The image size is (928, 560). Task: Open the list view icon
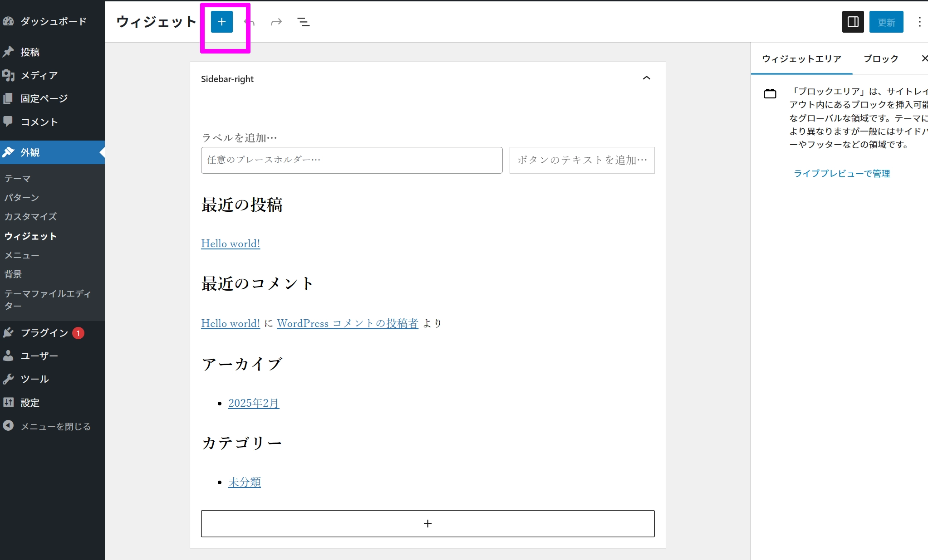coord(303,22)
